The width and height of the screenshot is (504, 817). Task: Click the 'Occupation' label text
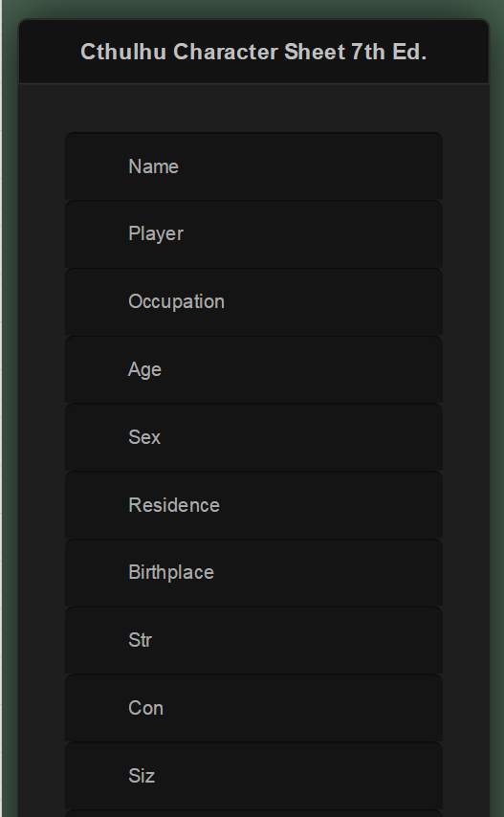click(177, 301)
